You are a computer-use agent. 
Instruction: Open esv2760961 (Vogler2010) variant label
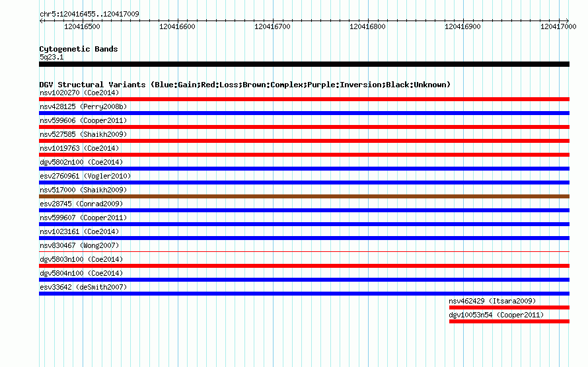pos(85,176)
